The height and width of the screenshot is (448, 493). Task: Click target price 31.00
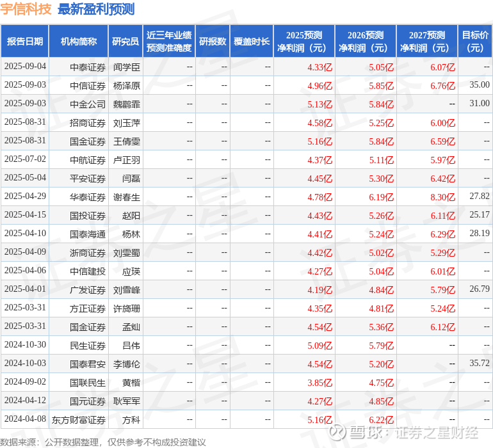tap(480, 104)
